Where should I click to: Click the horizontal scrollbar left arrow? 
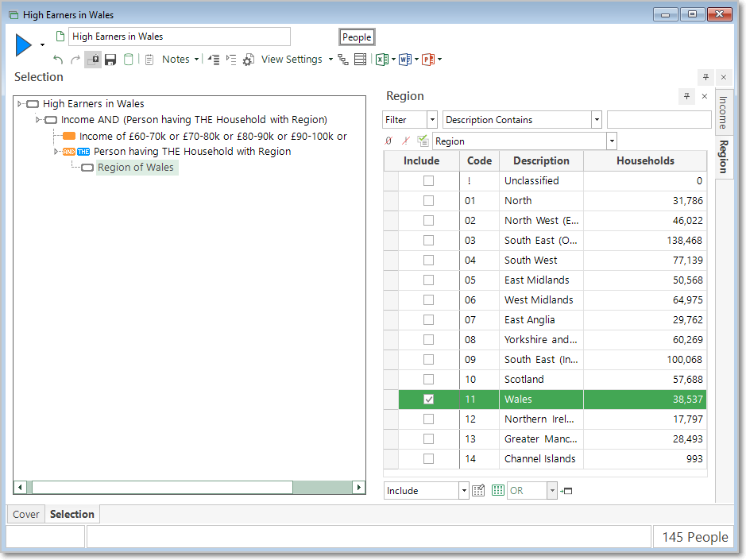tap(20, 487)
